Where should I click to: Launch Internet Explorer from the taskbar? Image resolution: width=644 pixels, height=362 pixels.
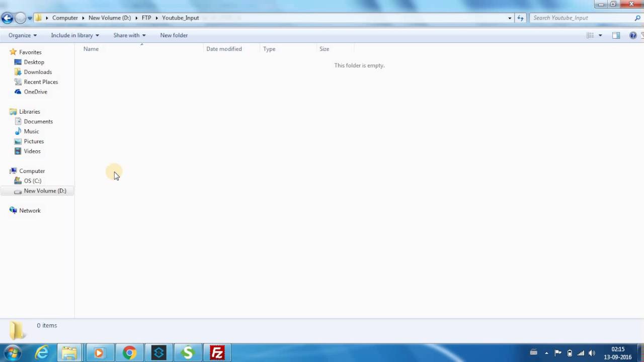(x=42, y=353)
